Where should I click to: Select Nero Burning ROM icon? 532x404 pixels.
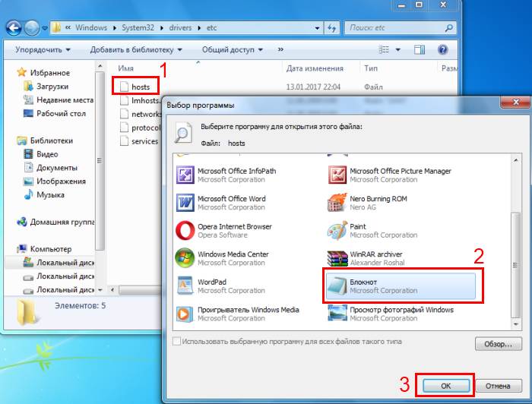pos(337,203)
